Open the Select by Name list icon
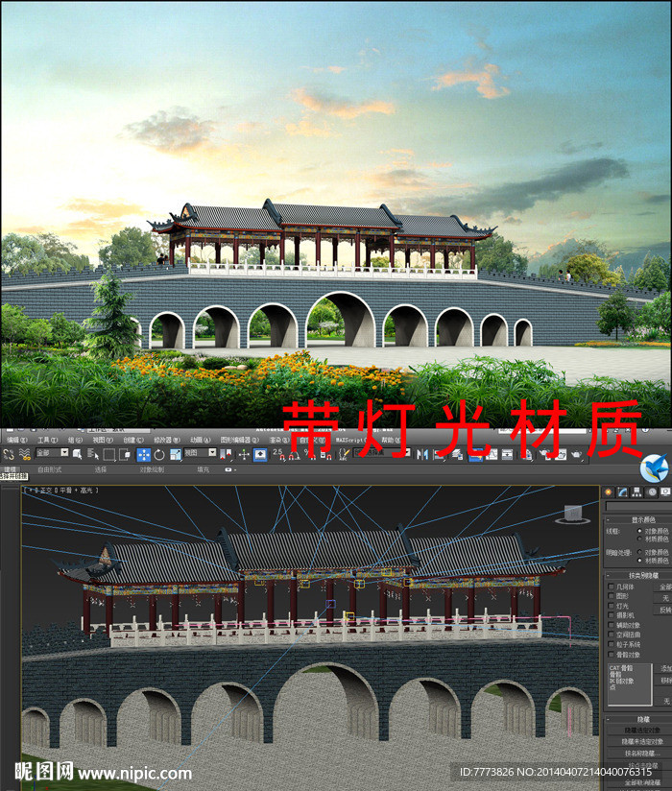 (93, 454)
